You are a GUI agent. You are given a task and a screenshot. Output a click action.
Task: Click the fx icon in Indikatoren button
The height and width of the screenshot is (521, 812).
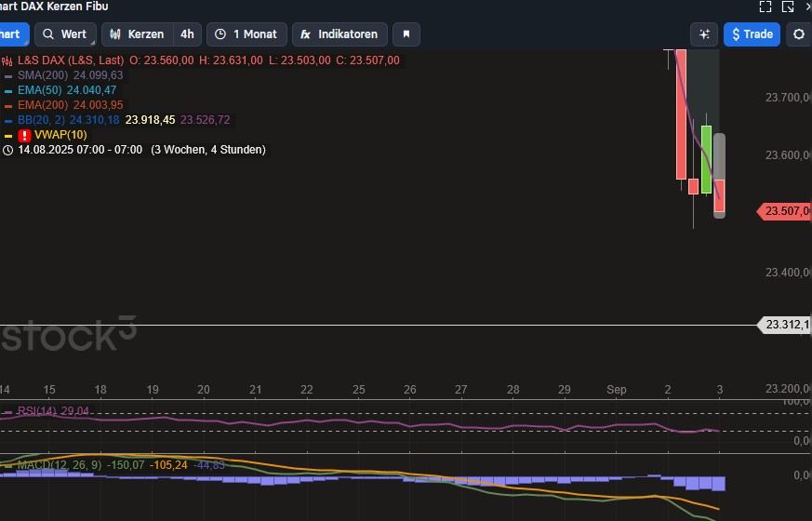click(305, 34)
